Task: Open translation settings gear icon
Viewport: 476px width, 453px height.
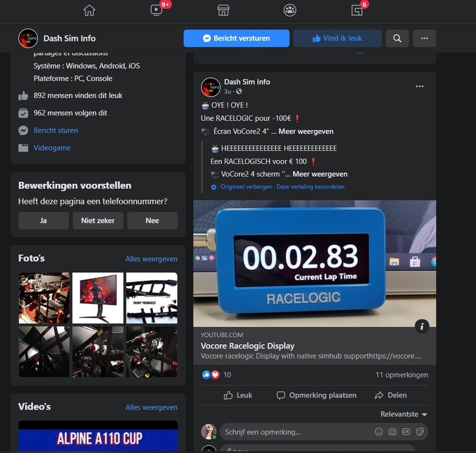Action: tap(214, 187)
